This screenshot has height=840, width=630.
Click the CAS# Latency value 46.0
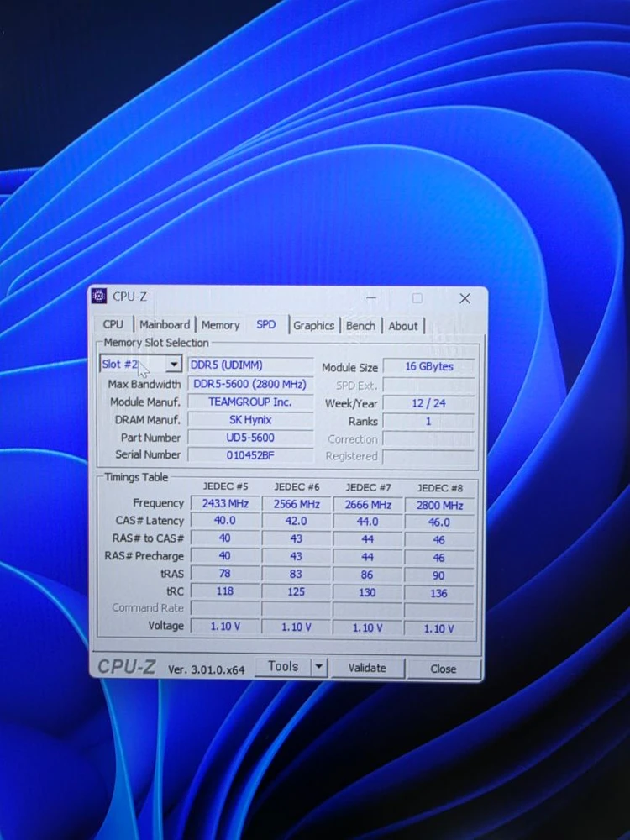pyautogui.click(x=439, y=522)
